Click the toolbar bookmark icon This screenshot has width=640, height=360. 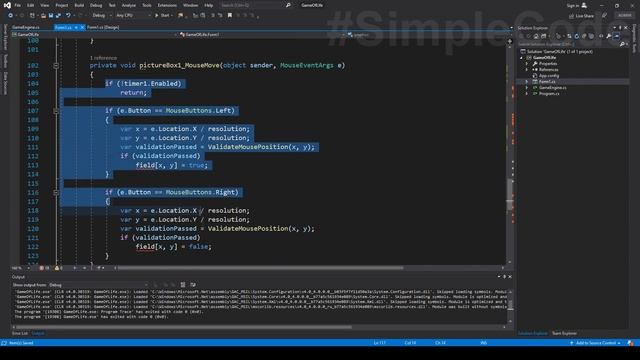pos(230,16)
